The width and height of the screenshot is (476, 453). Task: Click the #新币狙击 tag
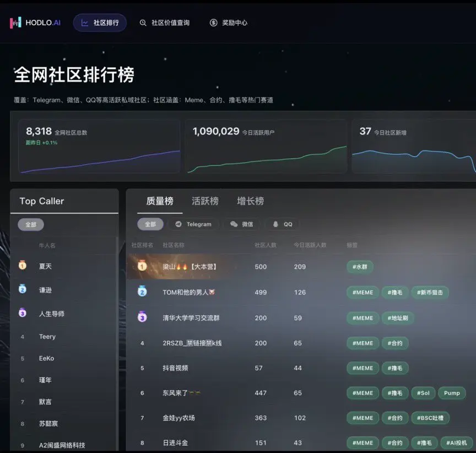coord(430,293)
